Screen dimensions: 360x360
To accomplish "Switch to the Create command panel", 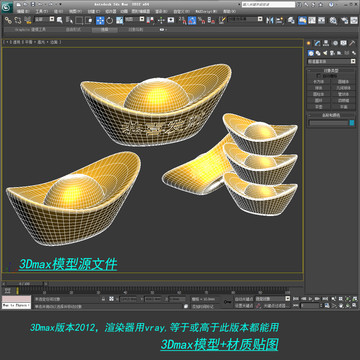I will tap(309, 43).
